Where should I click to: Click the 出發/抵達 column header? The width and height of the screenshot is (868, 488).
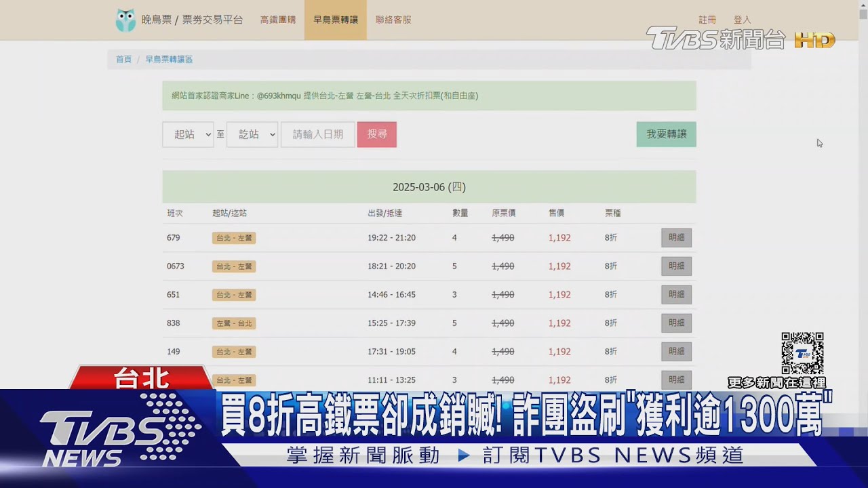(385, 213)
